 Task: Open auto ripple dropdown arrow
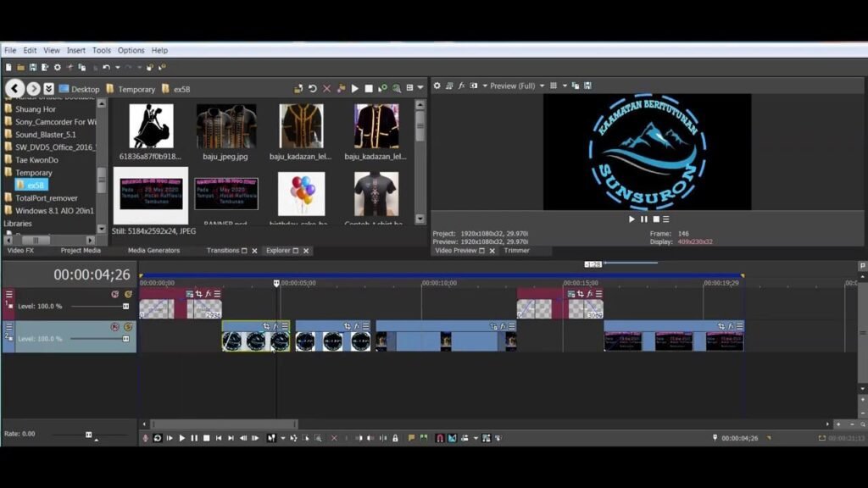[x=476, y=438]
